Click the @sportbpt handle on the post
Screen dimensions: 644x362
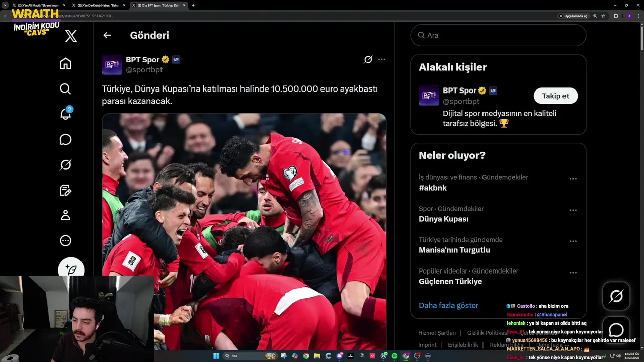click(144, 70)
